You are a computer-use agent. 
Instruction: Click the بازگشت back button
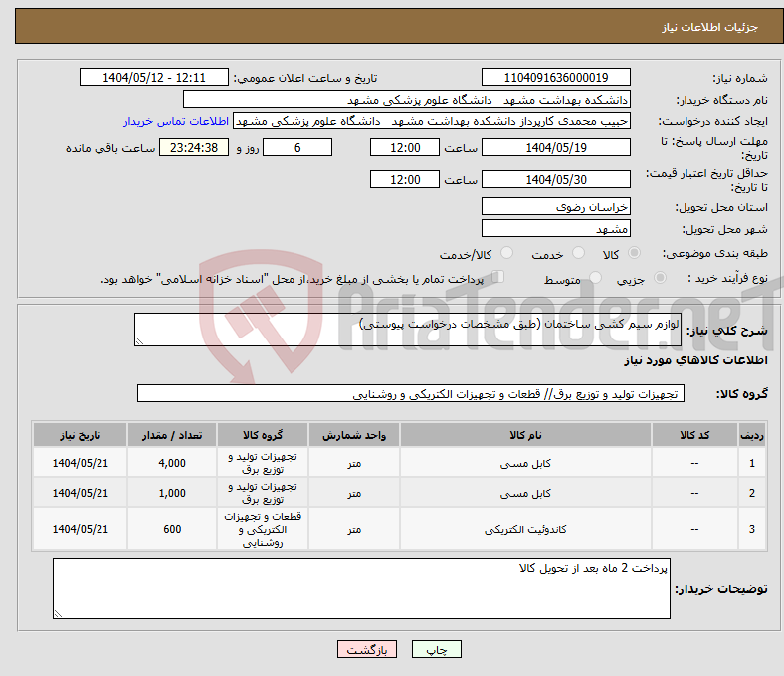point(367,649)
